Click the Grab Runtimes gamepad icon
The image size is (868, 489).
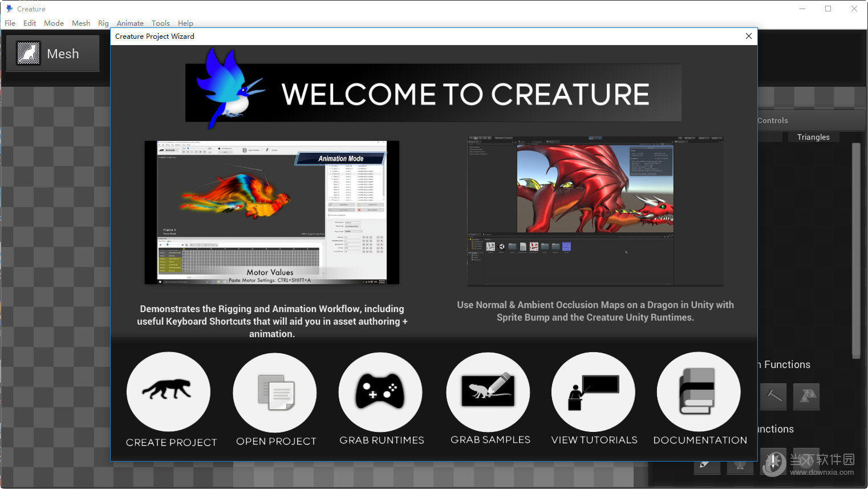380,393
